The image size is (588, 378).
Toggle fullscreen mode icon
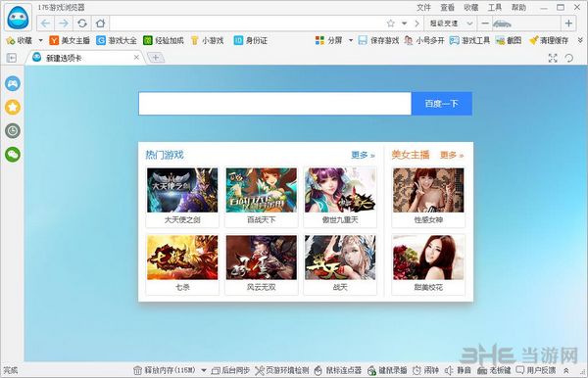click(553, 58)
